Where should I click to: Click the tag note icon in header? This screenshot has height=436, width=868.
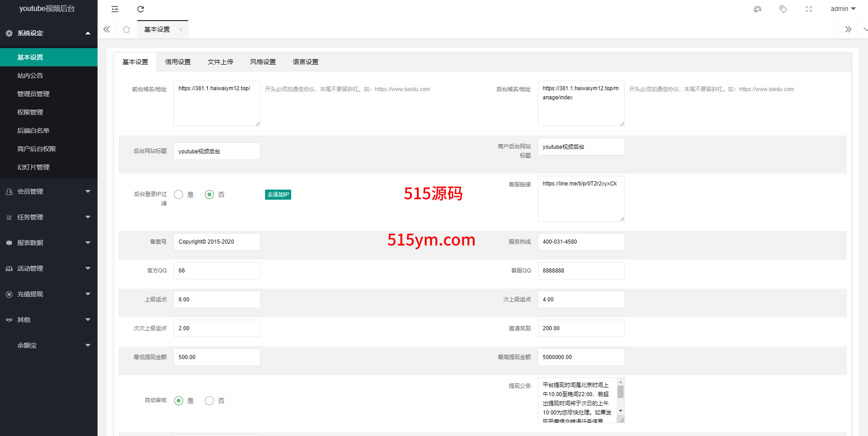[783, 9]
